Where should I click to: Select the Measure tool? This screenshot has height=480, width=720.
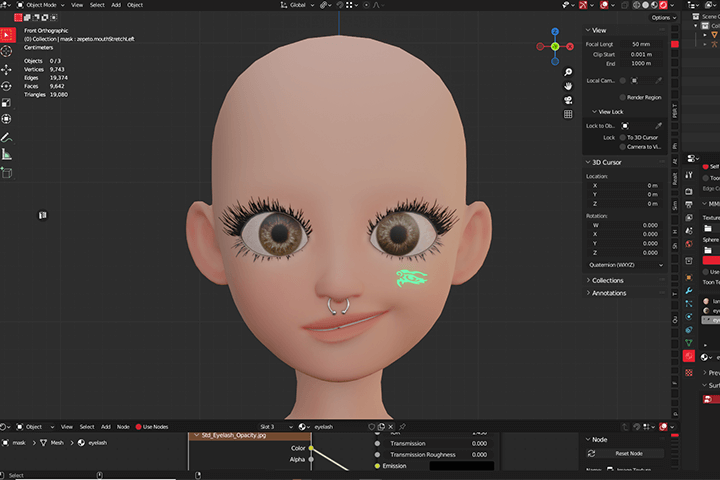[x=6, y=154]
